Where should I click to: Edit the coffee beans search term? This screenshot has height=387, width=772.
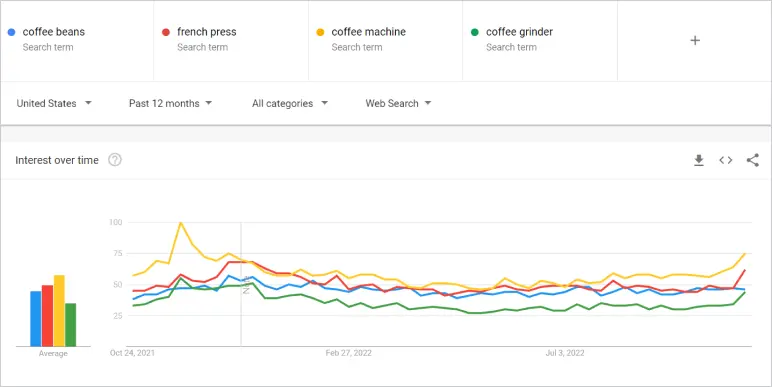(x=54, y=32)
